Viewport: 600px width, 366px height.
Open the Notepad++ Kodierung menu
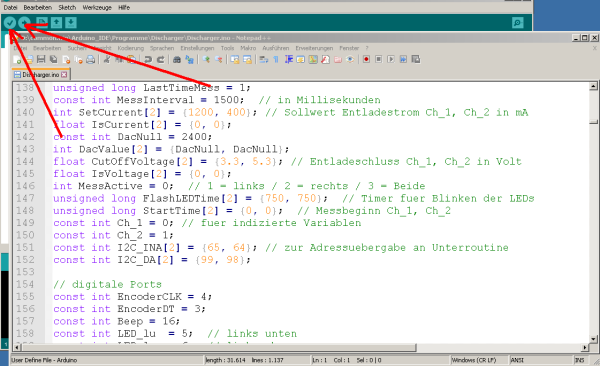tap(130, 48)
